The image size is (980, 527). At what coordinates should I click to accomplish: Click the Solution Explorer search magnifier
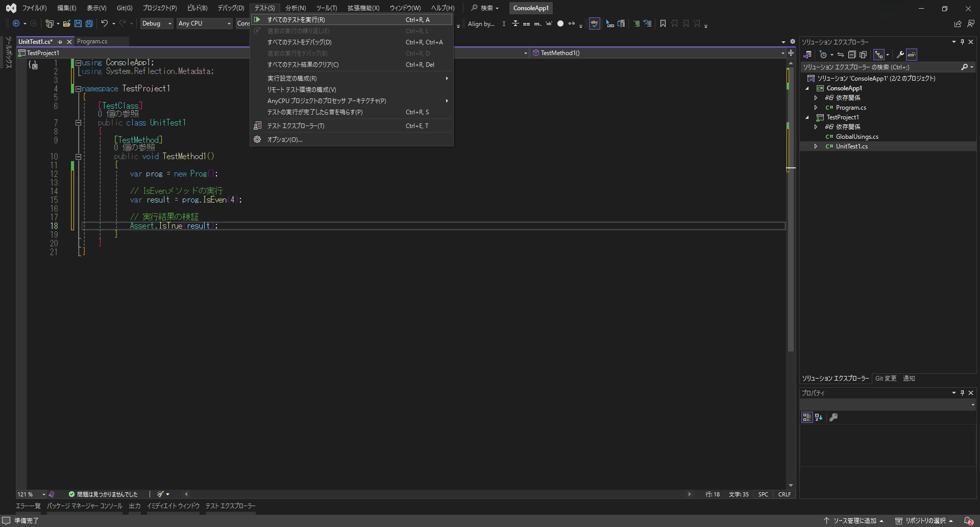tap(966, 67)
